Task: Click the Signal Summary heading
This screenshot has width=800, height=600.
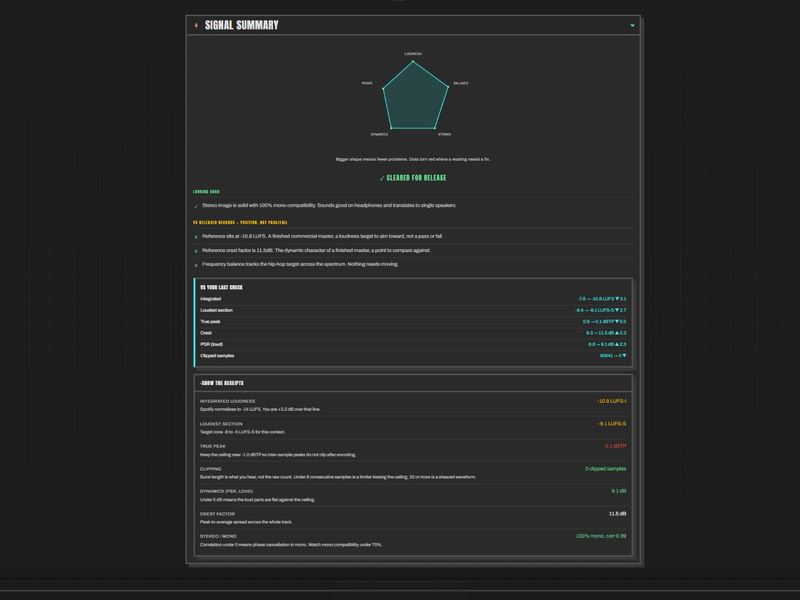Action: [241, 25]
